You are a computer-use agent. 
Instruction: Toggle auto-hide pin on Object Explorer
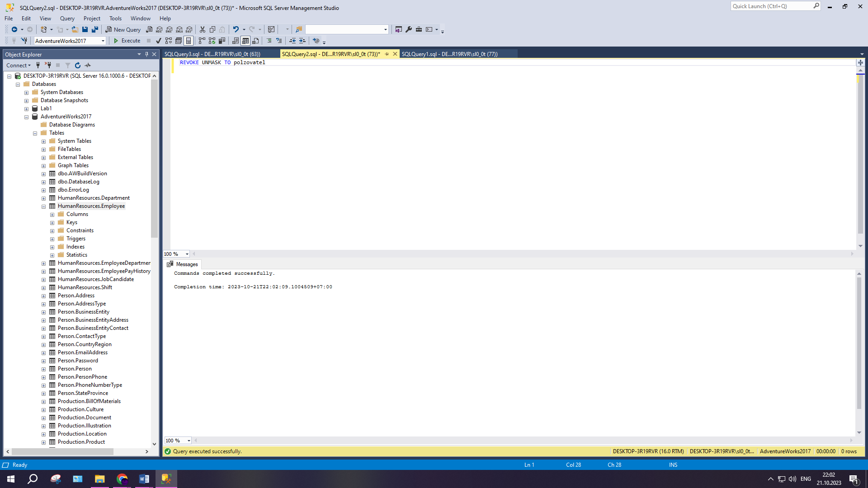146,54
